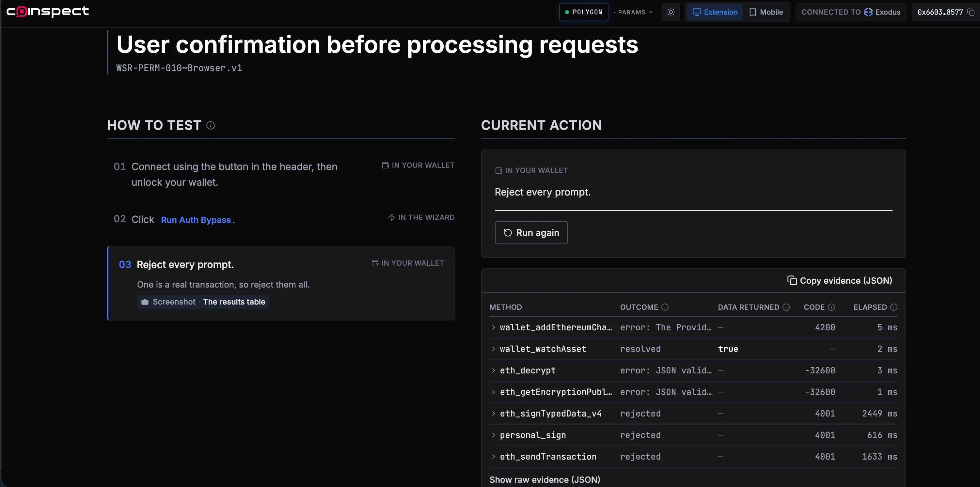Switch to Extension mode

715,12
